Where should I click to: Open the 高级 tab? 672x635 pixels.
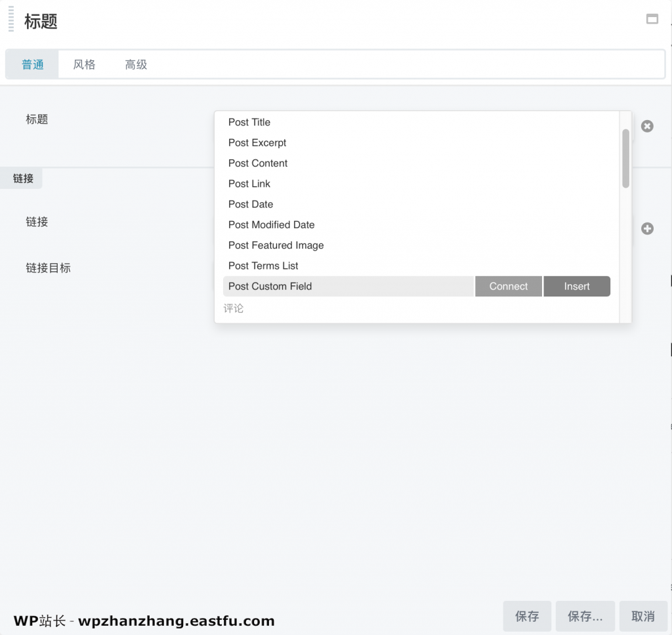point(136,64)
